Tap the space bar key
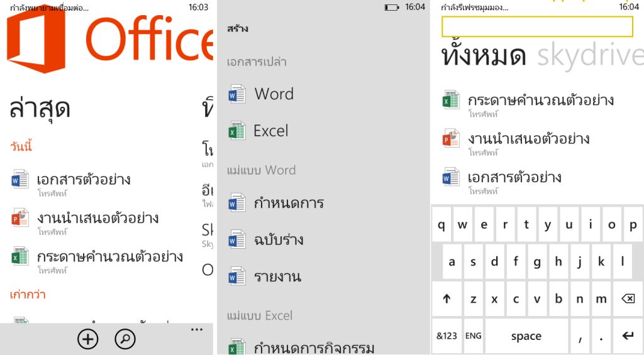 pos(526,336)
